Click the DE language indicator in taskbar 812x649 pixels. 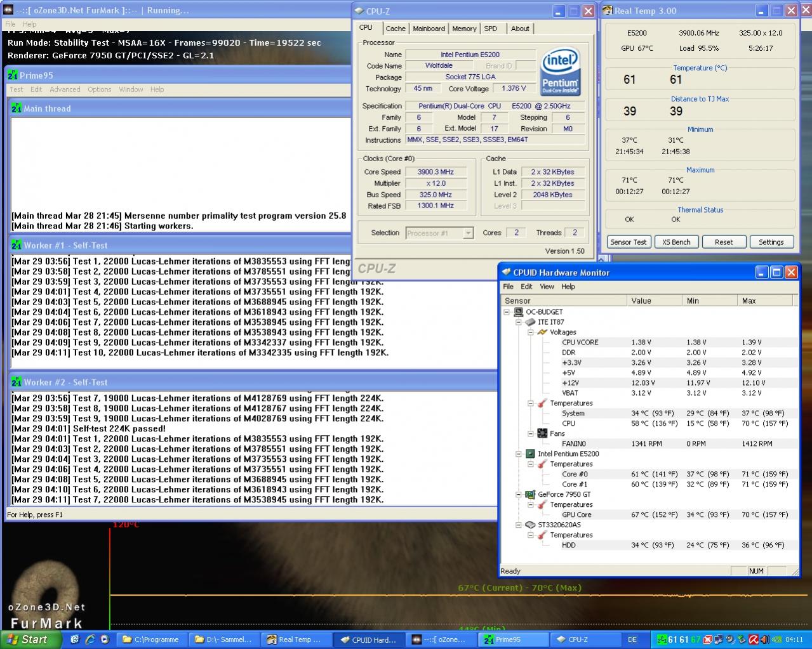pyautogui.click(x=632, y=639)
